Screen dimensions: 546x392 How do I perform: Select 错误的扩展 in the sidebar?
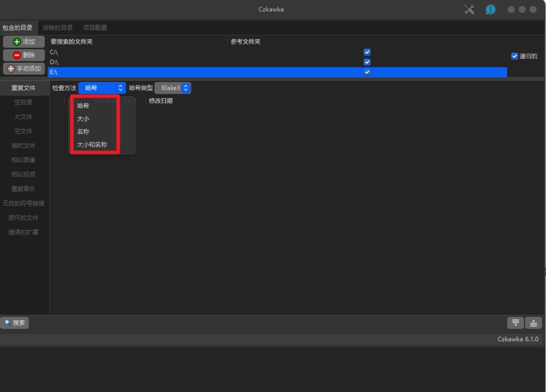point(24,232)
